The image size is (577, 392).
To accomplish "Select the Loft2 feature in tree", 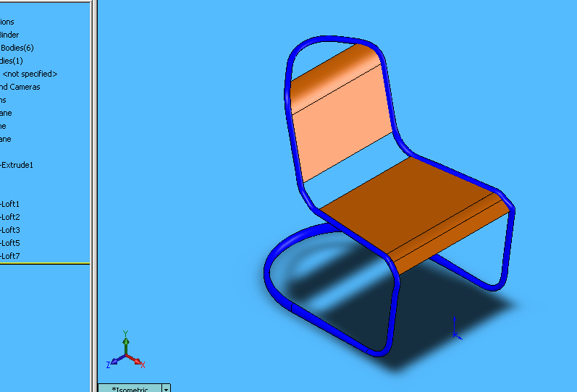I will tap(9, 217).
